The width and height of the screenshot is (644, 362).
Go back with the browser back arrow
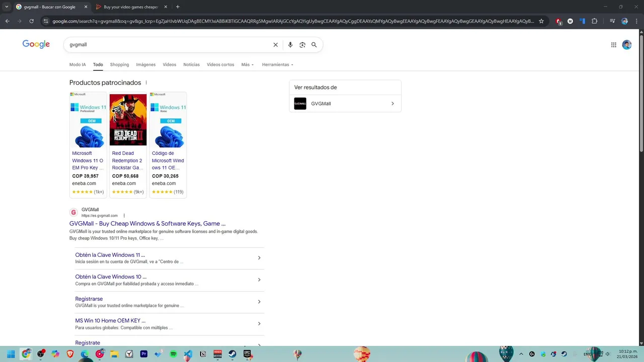pyautogui.click(x=8, y=21)
